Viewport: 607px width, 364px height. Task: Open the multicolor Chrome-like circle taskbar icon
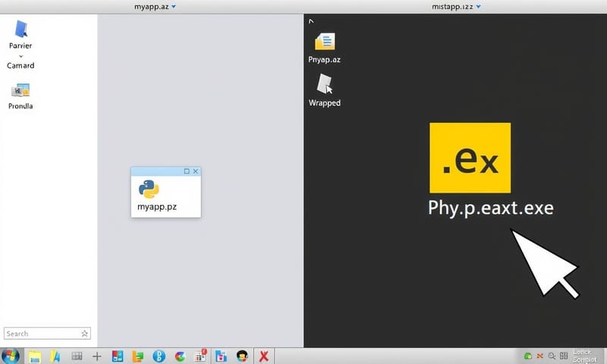click(180, 356)
